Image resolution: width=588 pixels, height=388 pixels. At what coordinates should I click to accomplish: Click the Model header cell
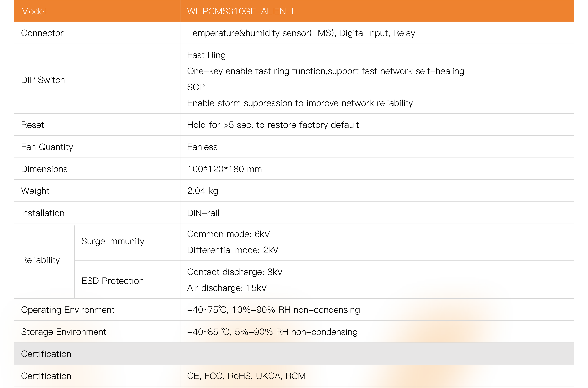[x=33, y=11]
